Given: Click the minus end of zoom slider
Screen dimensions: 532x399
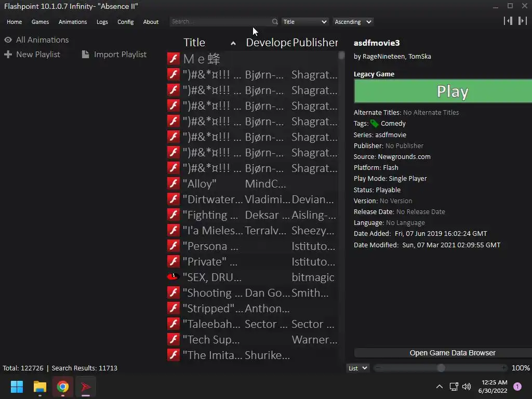Looking at the screenshot, I should click(378, 368).
